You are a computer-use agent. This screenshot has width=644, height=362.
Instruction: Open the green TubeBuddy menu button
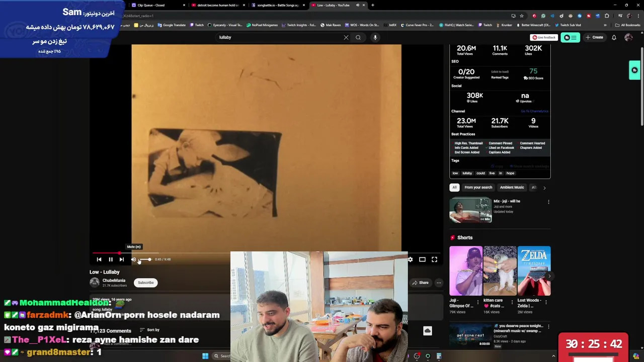pos(570,37)
